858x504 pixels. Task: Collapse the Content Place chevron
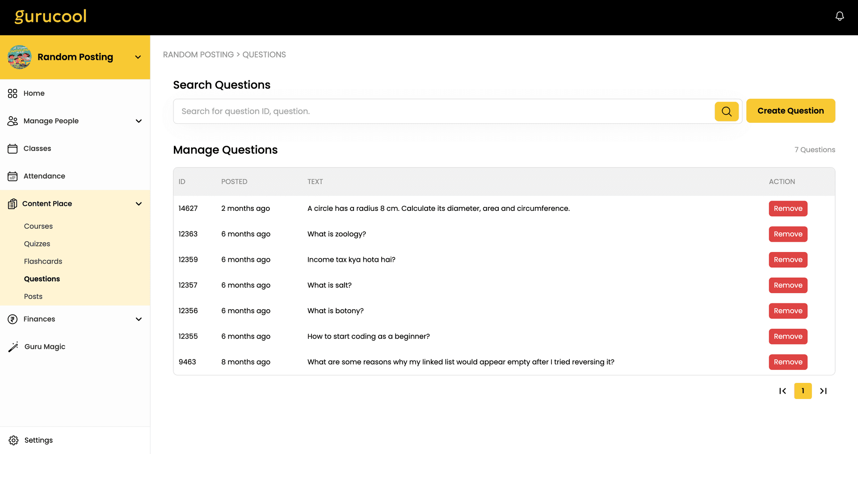(139, 204)
